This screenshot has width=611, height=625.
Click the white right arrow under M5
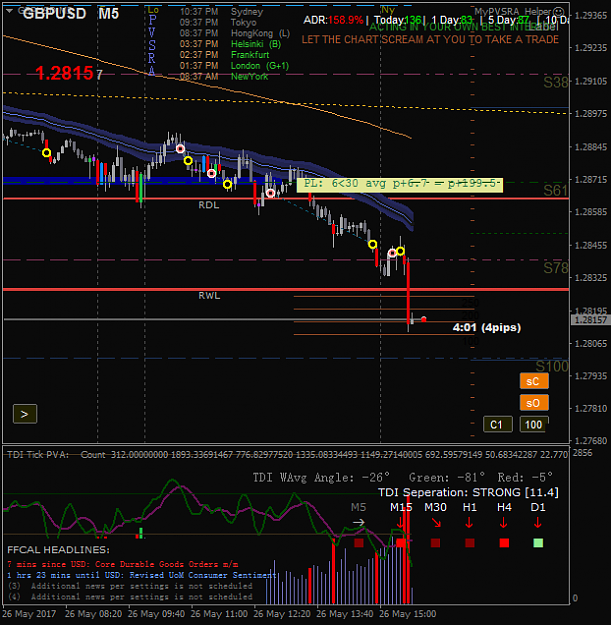point(359,522)
